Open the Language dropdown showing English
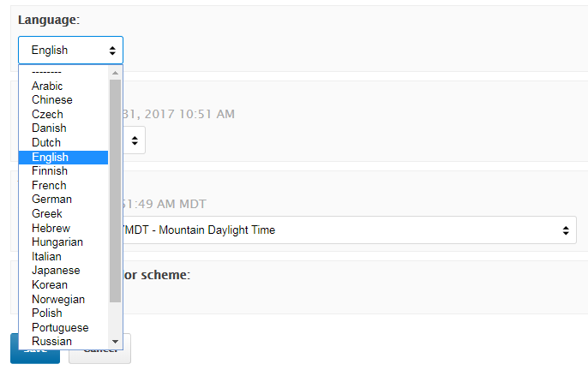The height and width of the screenshot is (370, 588). tap(70, 51)
